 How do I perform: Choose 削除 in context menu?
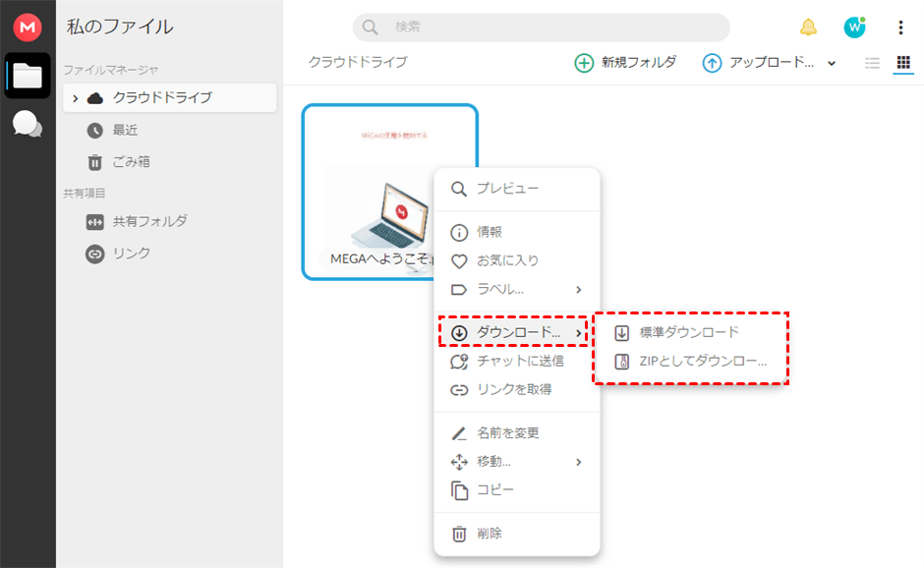tap(517, 534)
